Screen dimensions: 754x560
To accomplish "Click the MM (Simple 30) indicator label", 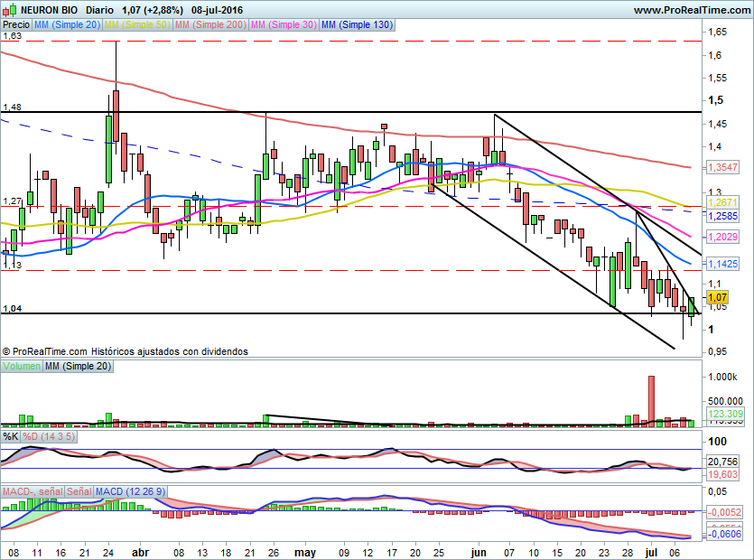I will (x=284, y=25).
